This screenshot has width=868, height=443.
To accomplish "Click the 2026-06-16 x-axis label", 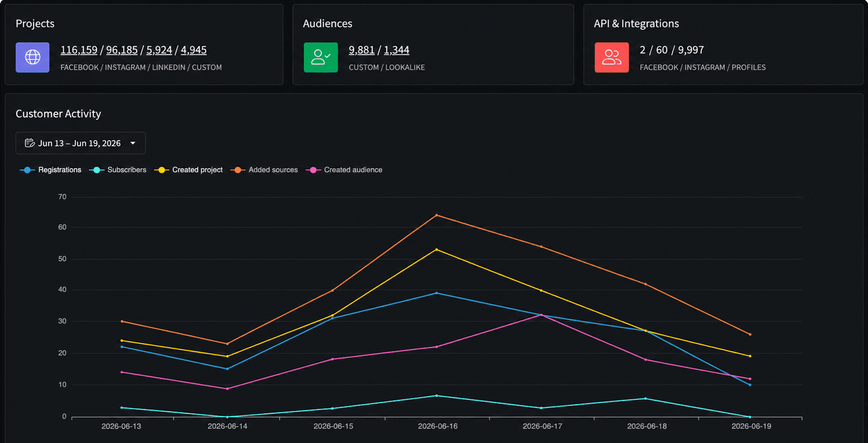I will click(x=438, y=426).
